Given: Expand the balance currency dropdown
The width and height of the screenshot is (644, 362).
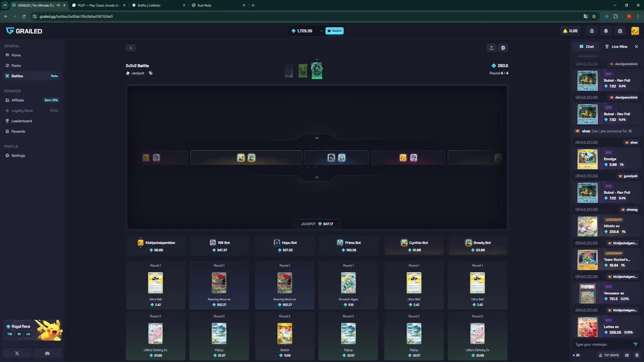Looking at the screenshot, I should click(321, 31).
